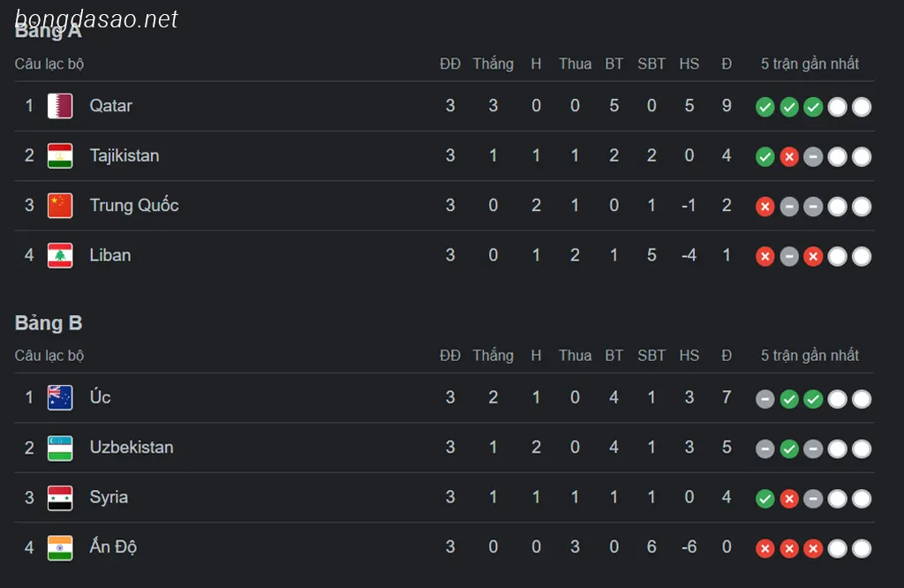Screen dimensions: 904x588
Task: Click the Ấn Độ (India) flag icon
Action: (60, 547)
